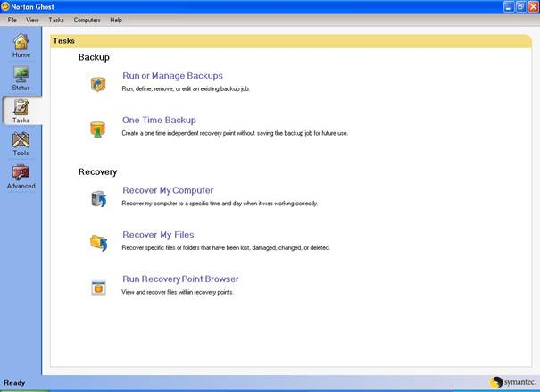
Task: Click the Recover My Files link
Action: [158, 235]
